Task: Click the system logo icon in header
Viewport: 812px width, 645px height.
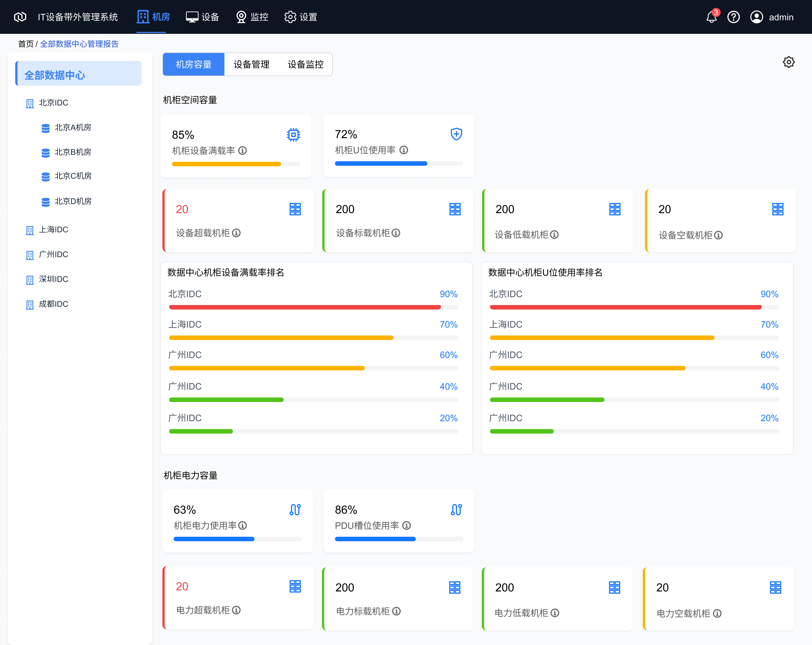Action: pyautogui.click(x=20, y=17)
